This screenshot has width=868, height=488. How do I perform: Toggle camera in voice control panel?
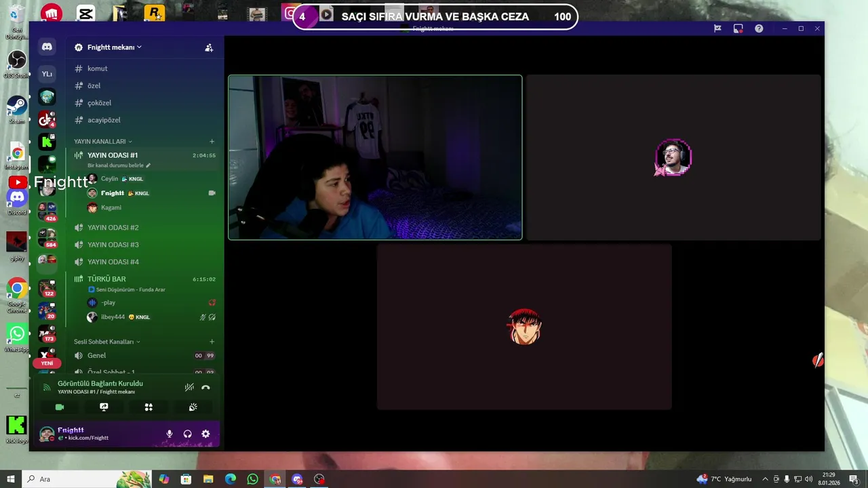tap(60, 407)
